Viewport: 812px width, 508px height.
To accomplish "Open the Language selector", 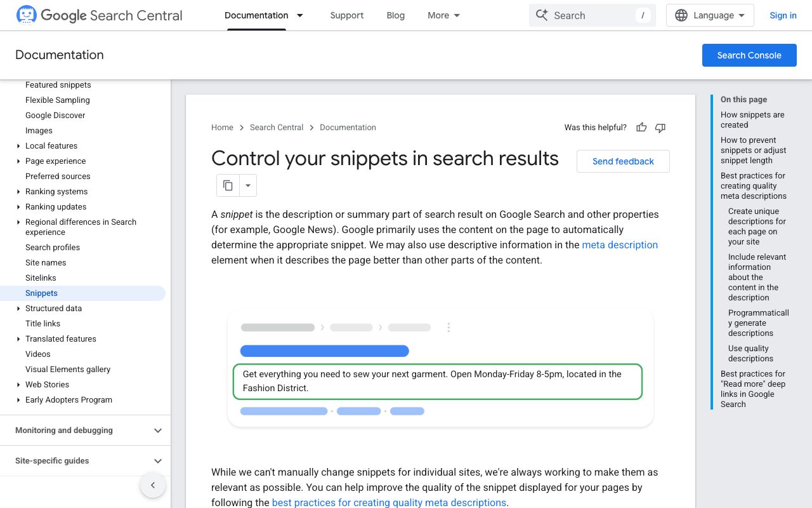I will (710, 15).
